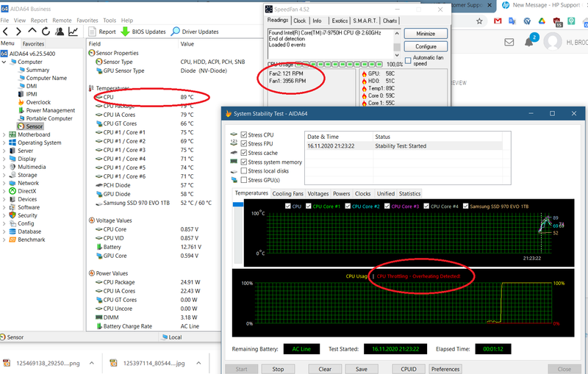The image size is (588, 374).
Task: Click the AIDA64 Back navigation arrow
Action: pyautogui.click(x=5, y=32)
